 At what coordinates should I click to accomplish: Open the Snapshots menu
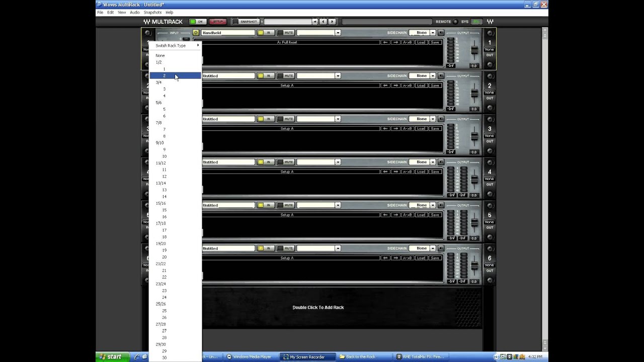click(x=152, y=12)
